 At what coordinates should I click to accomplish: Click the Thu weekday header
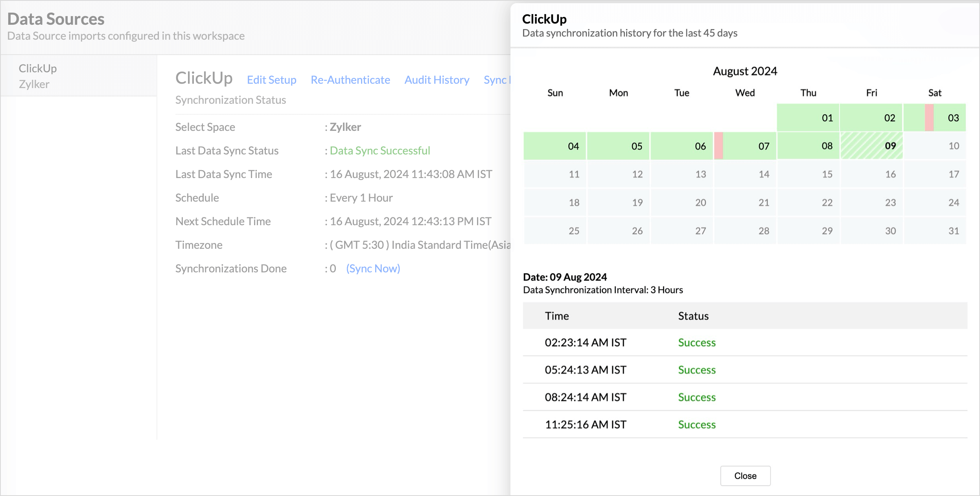tap(808, 93)
